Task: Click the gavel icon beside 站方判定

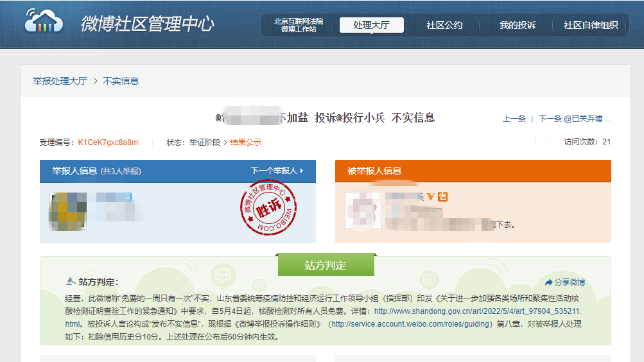Action: (x=71, y=282)
